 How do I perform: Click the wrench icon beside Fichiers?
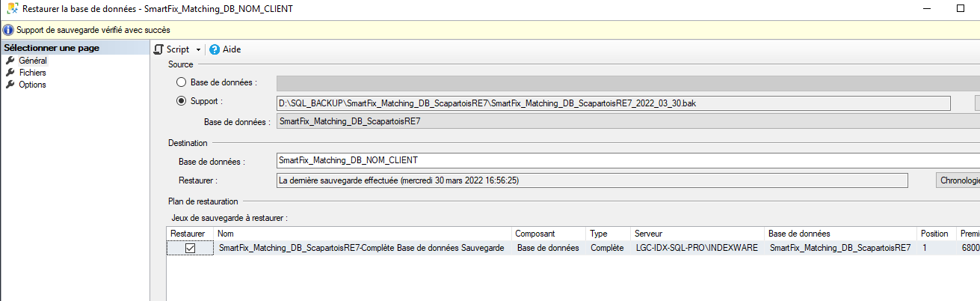10,73
